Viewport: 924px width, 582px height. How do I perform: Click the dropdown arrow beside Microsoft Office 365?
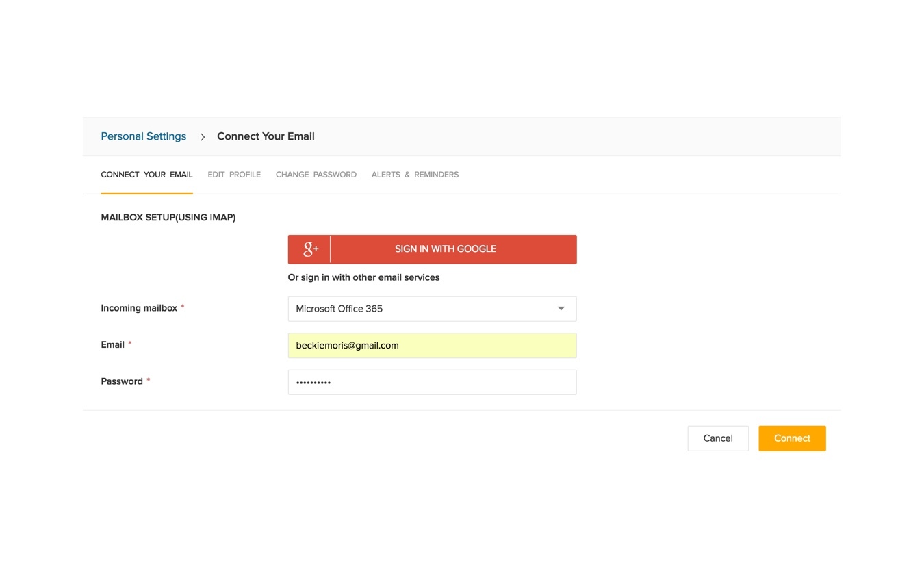click(x=561, y=309)
